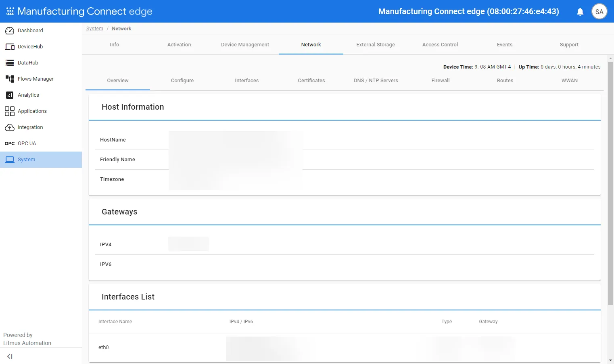This screenshot has height=364, width=614.
Task: Click the Integration cloud upload icon
Action: [10, 127]
